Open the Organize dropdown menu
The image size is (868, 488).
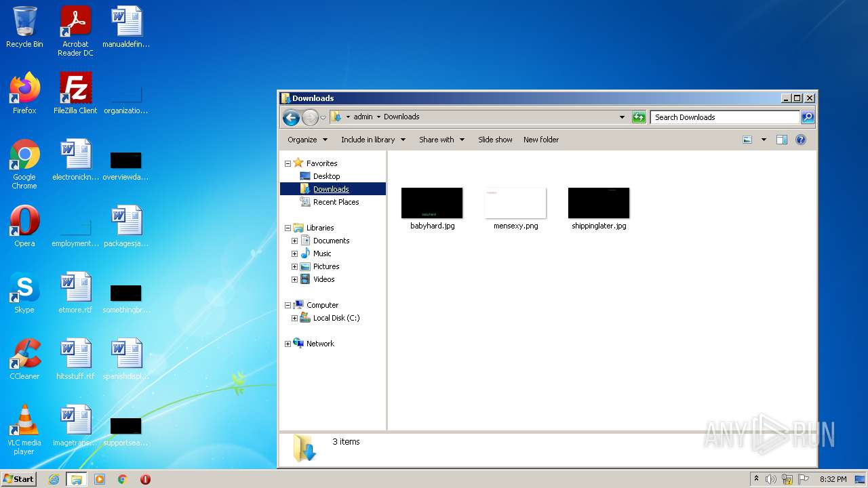pyautogui.click(x=307, y=140)
